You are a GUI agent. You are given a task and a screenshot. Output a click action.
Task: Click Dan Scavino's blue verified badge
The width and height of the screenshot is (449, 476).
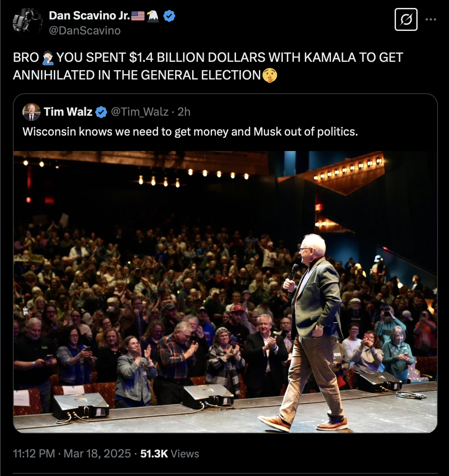click(x=169, y=16)
